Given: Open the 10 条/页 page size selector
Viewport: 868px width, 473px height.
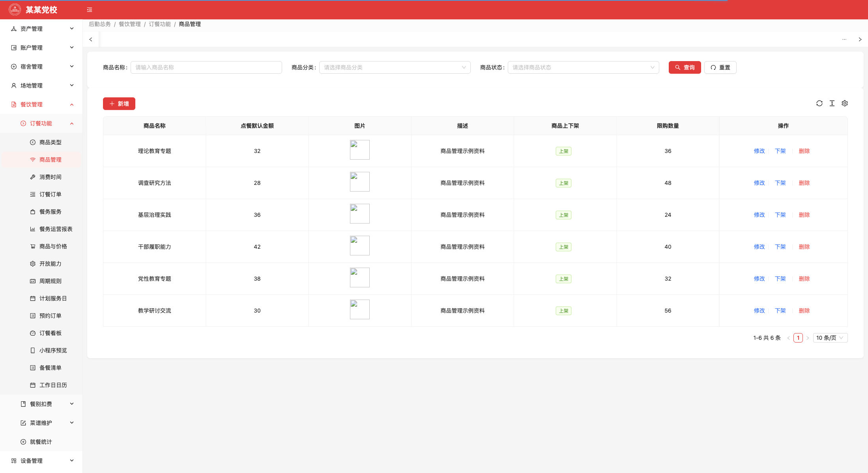Looking at the screenshot, I should tap(830, 338).
